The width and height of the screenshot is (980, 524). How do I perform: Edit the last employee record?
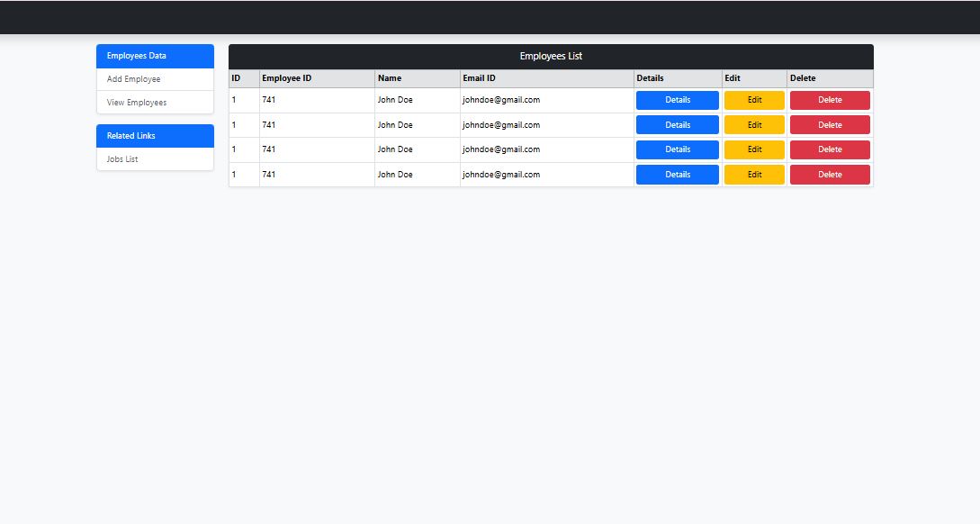click(x=754, y=174)
